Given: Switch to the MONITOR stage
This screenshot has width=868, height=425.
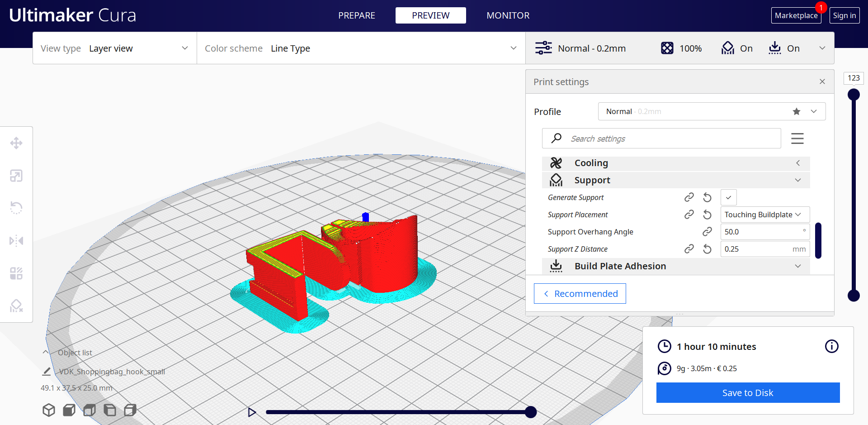Looking at the screenshot, I should (508, 15).
